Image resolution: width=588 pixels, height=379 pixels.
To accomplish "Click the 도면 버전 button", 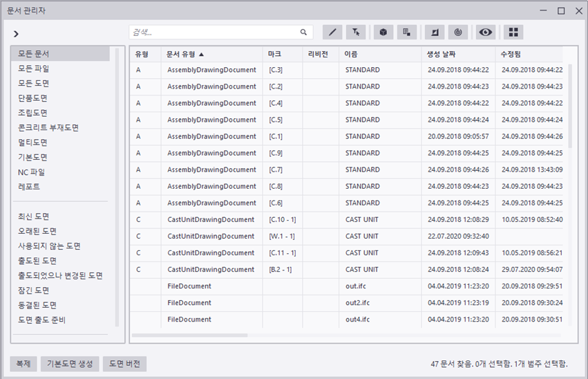I will click(x=124, y=364).
